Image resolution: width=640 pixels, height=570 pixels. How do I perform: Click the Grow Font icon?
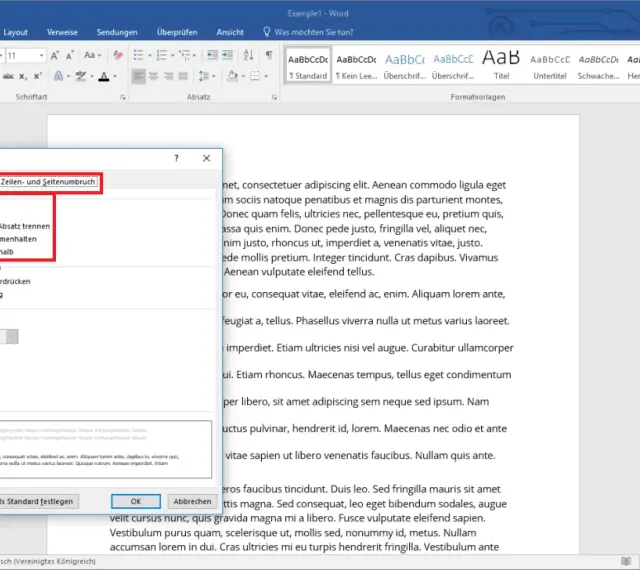pyautogui.click(x=55, y=56)
